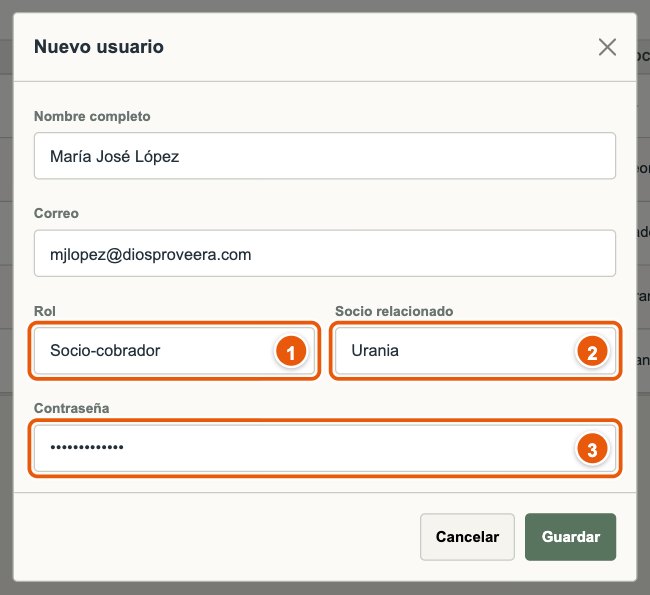Viewport: 650px width, 595px height.
Task: Focus the Contraseña password field
Action: [x=325, y=448]
